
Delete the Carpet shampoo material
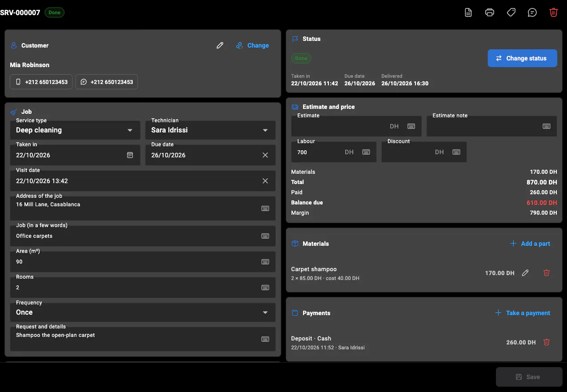[x=547, y=273]
